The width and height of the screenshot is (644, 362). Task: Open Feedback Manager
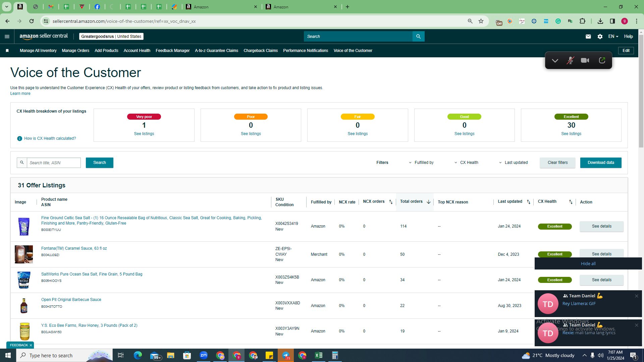(x=172, y=51)
